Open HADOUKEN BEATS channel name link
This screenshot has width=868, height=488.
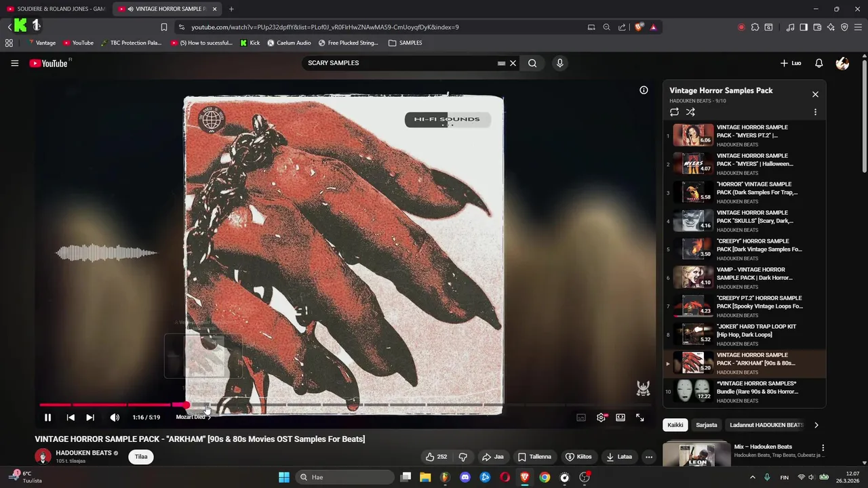tap(83, 453)
